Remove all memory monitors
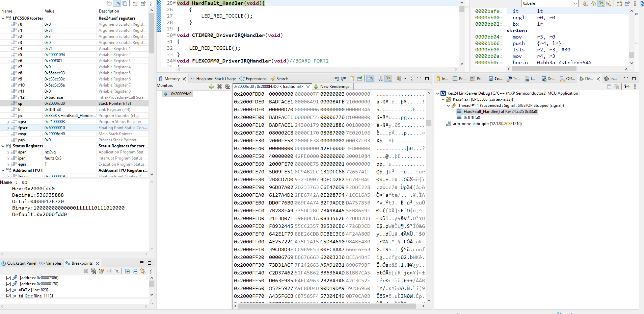 click(227, 87)
